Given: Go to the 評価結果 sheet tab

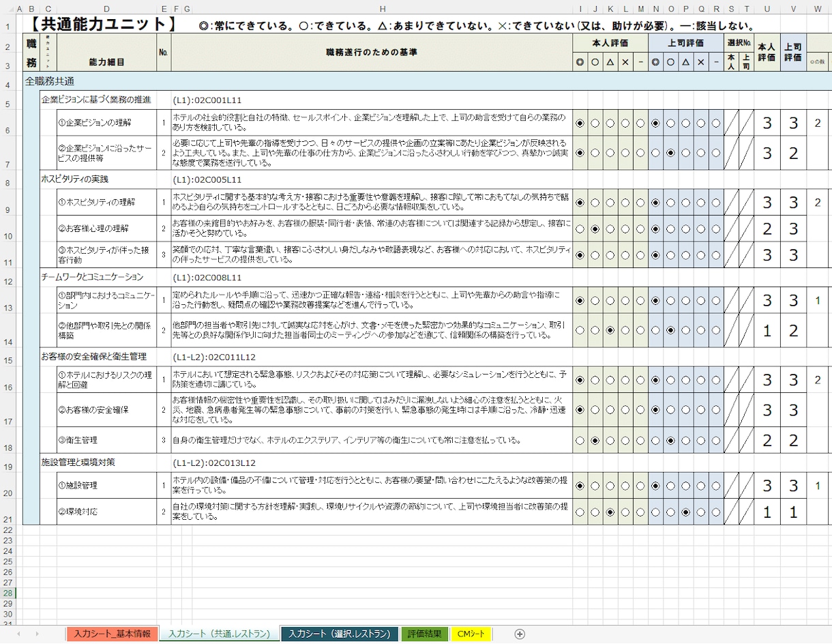Looking at the screenshot, I should (425, 634).
